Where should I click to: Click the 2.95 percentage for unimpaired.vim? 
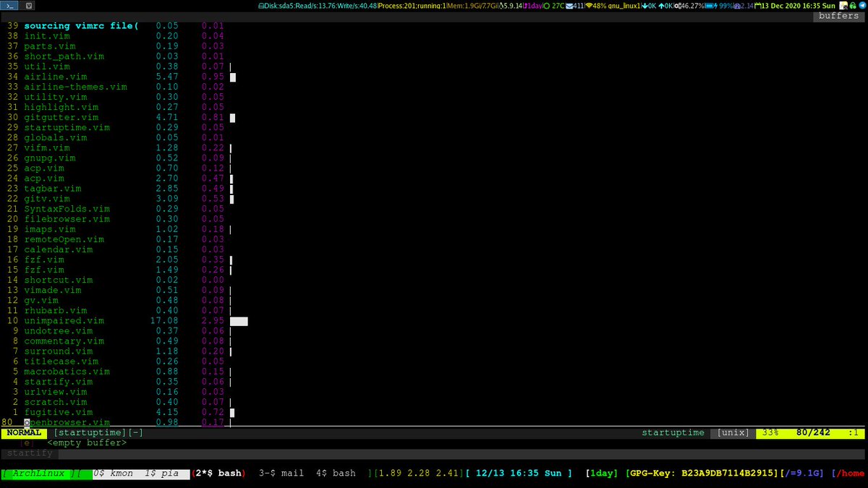coord(213,321)
